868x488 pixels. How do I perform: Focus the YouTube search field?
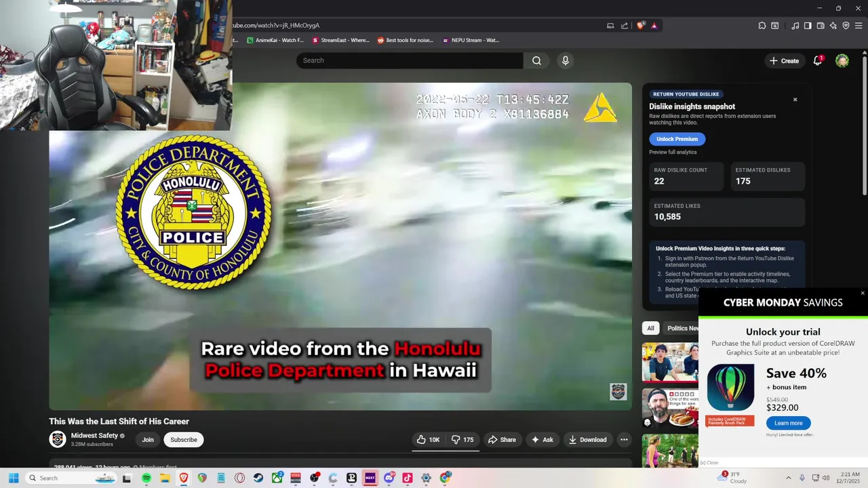[x=410, y=60]
